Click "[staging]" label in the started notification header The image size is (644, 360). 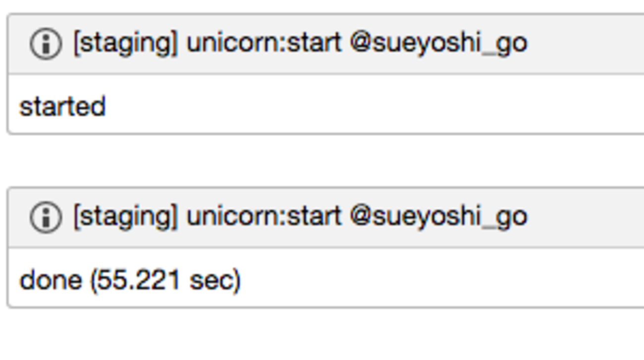[125, 44]
